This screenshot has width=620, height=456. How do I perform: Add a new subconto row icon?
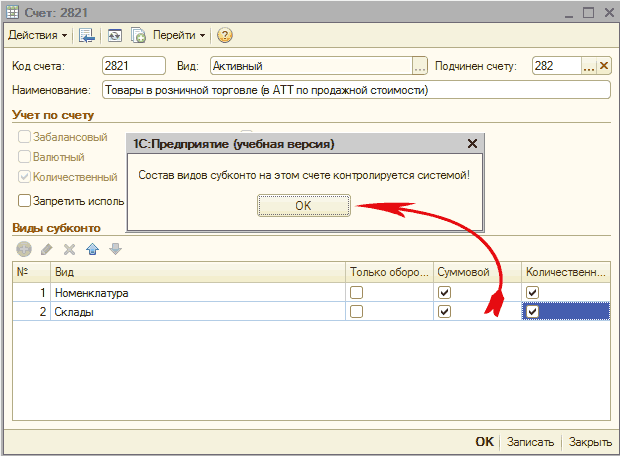click(23, 249)
